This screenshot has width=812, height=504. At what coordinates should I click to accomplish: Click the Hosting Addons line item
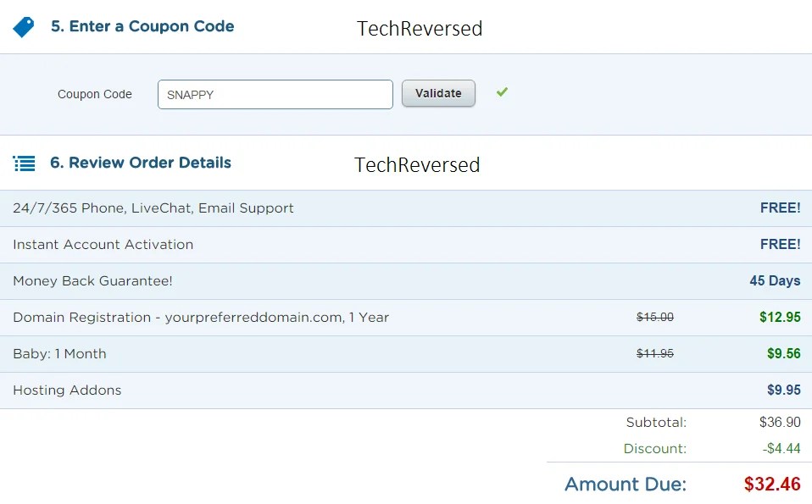click(406, 390)
